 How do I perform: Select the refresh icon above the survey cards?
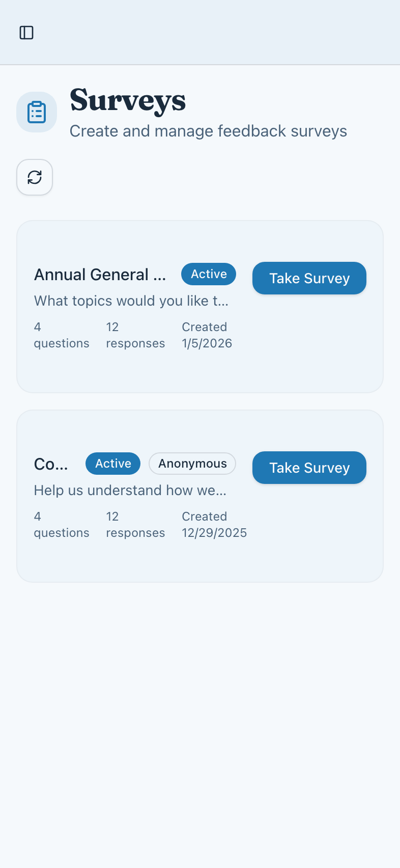pos(34,177)
